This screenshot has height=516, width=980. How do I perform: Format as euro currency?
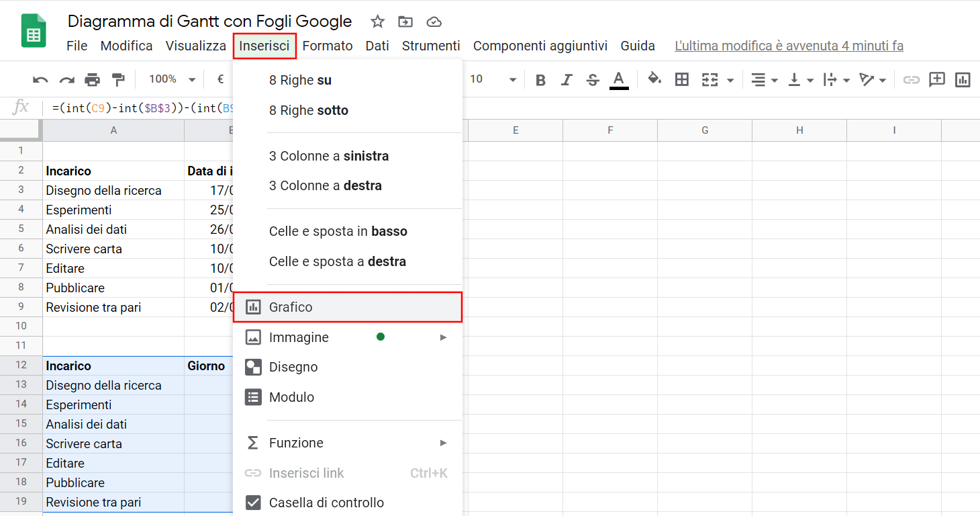coord(220,79)
